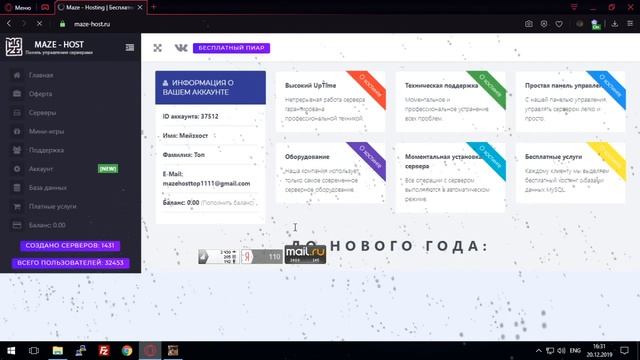Click the card icon beside Баланс

[x=17, y=225]
